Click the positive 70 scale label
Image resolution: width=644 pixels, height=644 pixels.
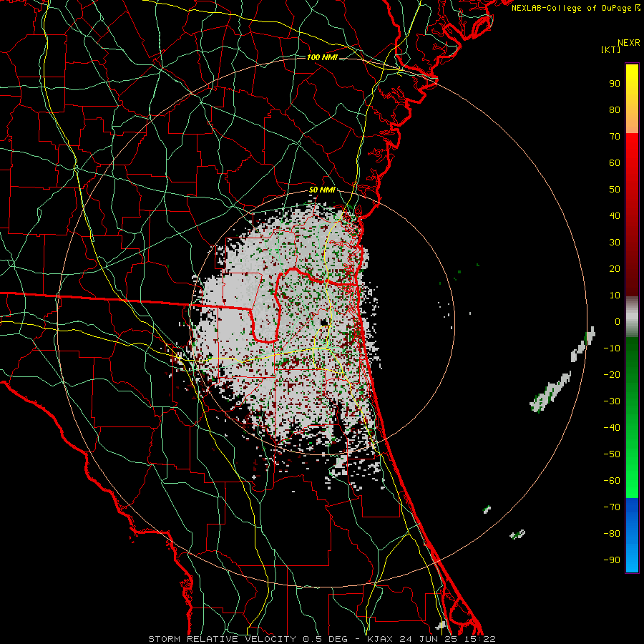tap(615, 137)
